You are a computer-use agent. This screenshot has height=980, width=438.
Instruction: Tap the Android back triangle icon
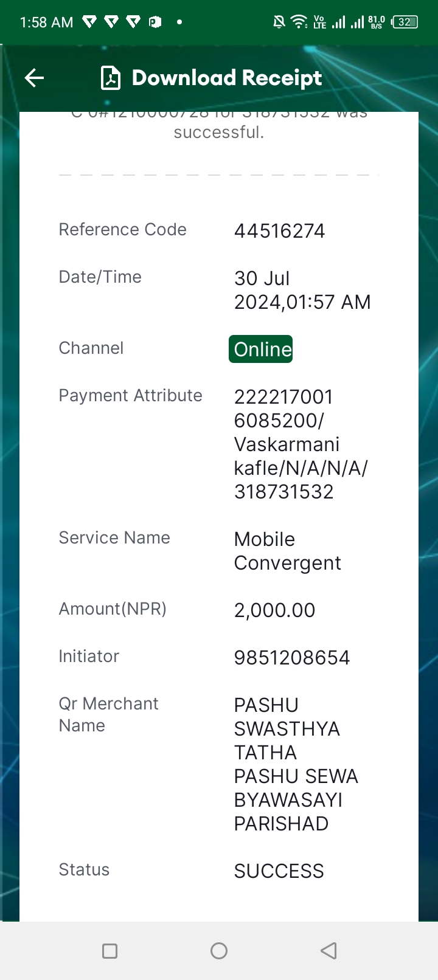point(328,951)
